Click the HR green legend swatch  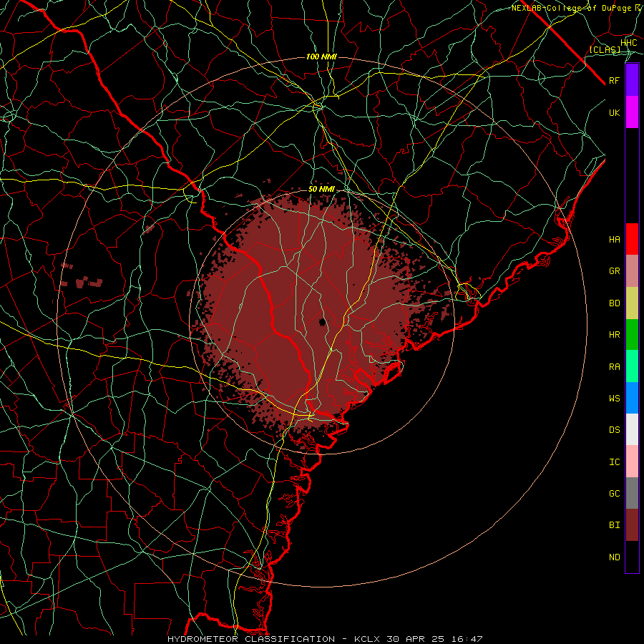click(632, 335)
